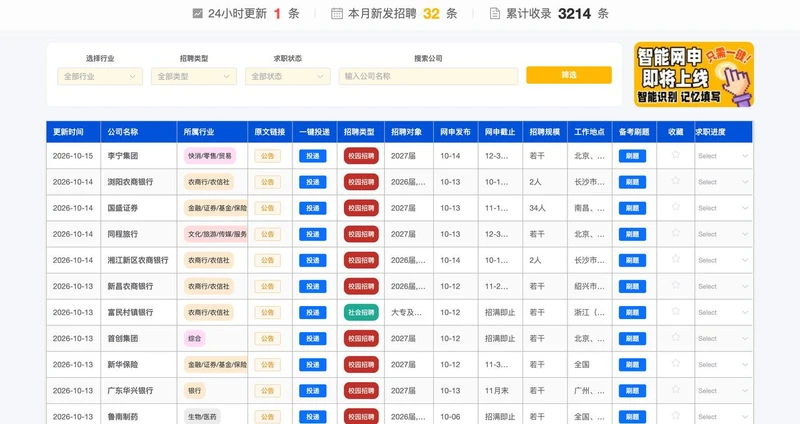Screen dimensions: 800x424
Task: Open the 公告 link for 新华保险
Action: 268,365
